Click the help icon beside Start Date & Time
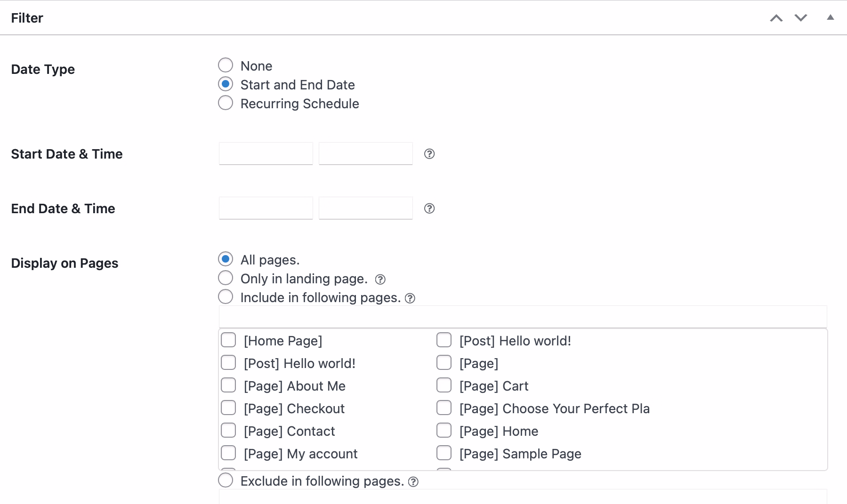The image size is (847, 504). pyautogui.click(x=429, y=154)
